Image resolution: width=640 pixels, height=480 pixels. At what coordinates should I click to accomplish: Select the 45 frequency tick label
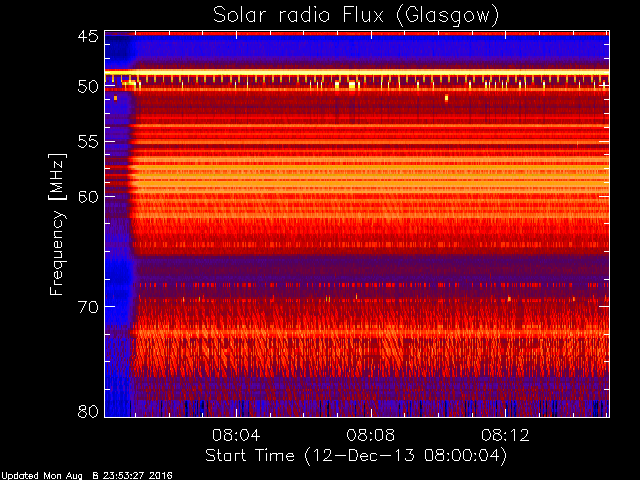click(89, 36)
